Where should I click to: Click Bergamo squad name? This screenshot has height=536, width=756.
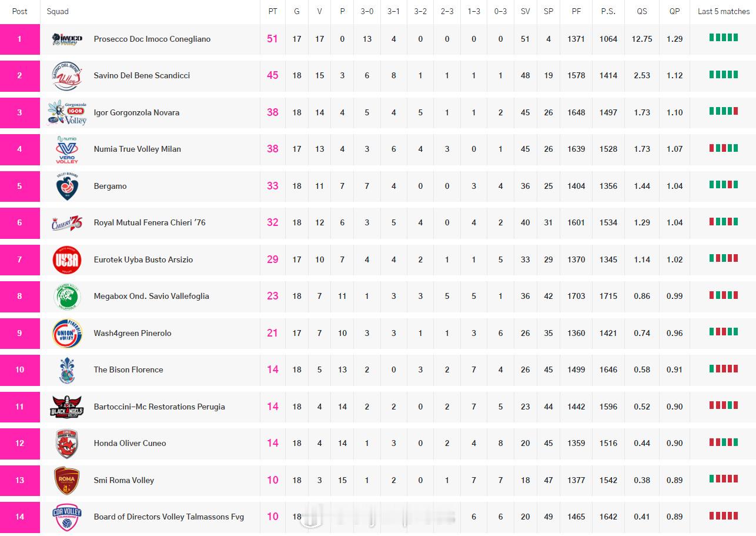point(111,186)
